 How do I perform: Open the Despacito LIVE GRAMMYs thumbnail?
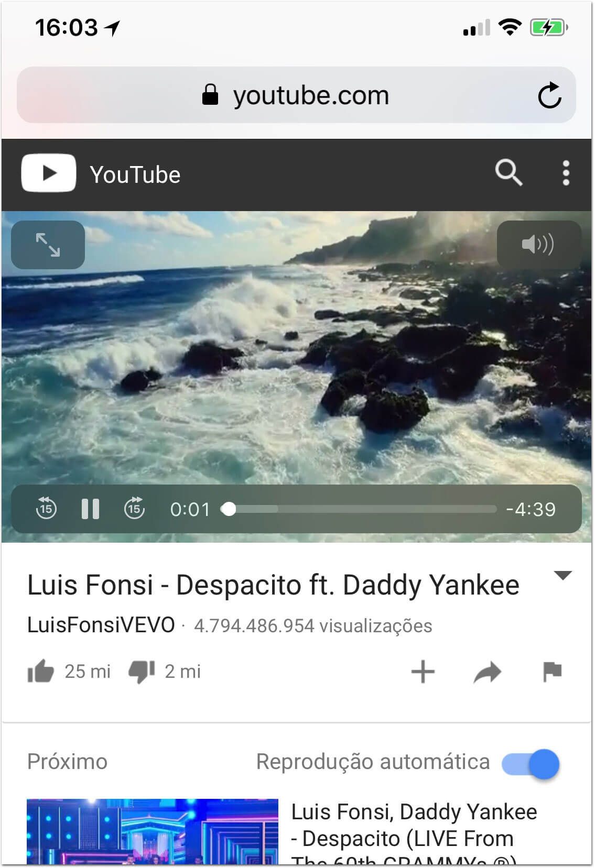point(152,831)
